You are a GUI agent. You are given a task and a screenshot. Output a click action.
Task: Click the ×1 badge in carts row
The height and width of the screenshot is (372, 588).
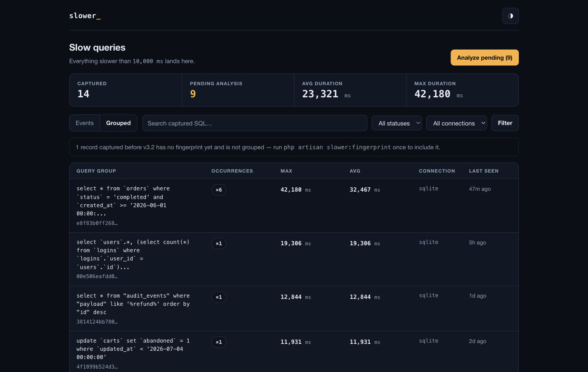219,342
